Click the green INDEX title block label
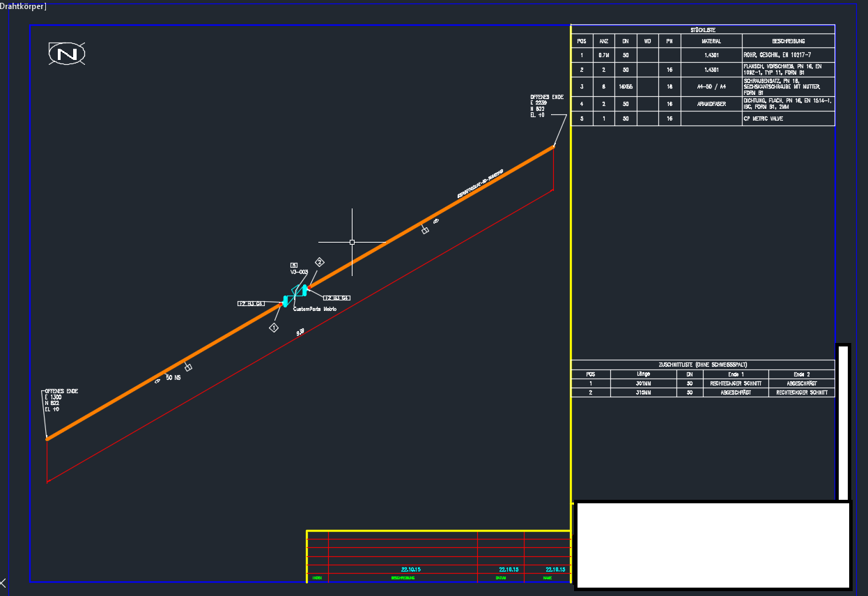The height and width of the screenshot is (596, 868). click(x=317, y=578)
